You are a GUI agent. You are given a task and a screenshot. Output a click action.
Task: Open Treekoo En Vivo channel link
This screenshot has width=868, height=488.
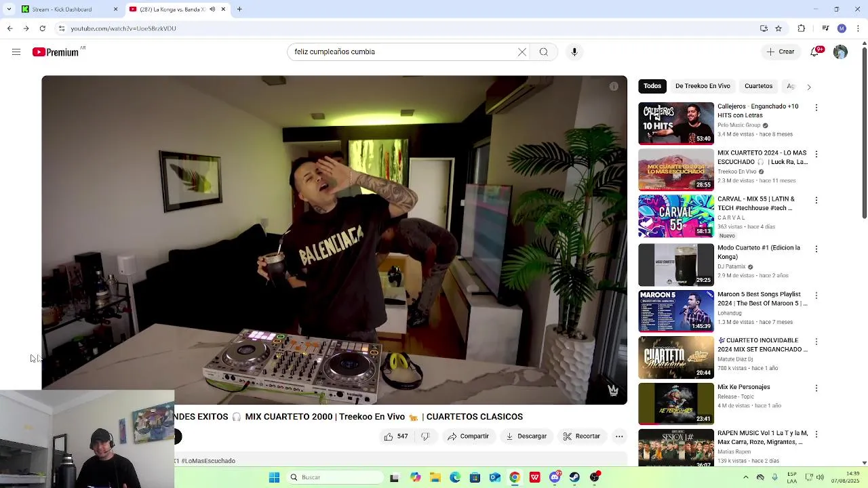(x=736, y=171)
